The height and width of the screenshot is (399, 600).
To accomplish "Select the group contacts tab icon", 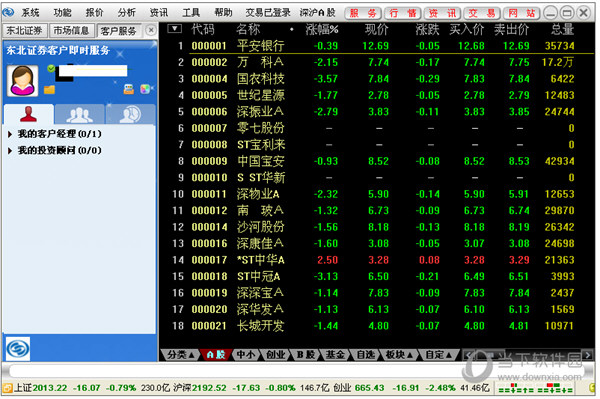I will (79, 114).
